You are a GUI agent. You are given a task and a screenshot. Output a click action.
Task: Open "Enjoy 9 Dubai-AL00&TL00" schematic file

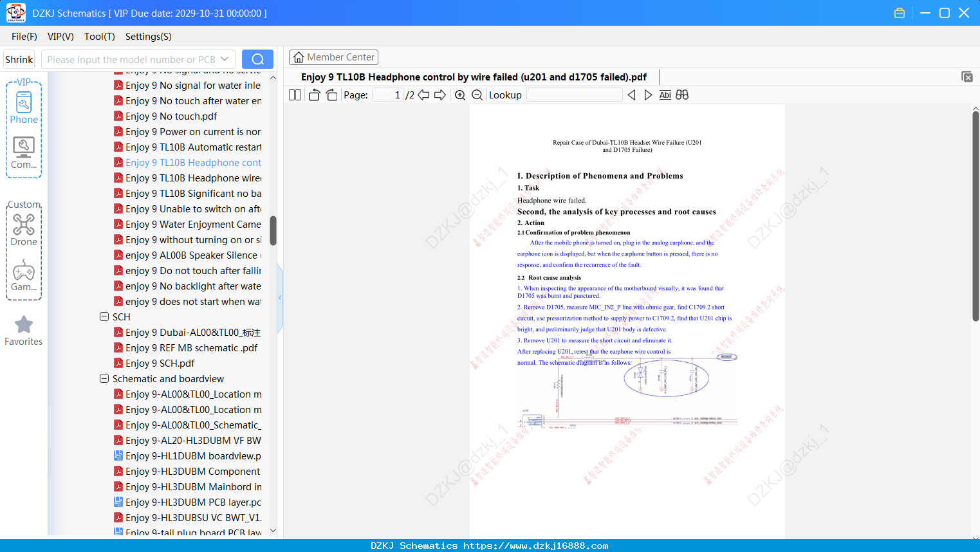[x=193, y=333]
